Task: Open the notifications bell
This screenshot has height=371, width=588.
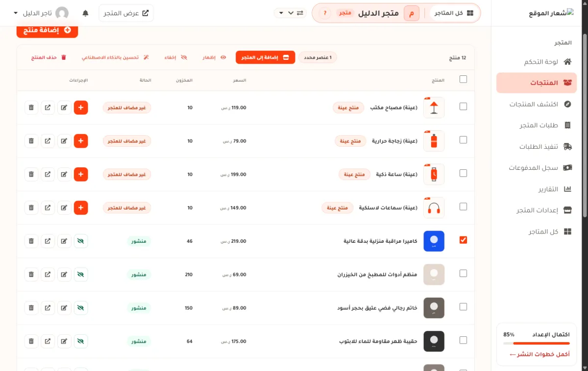Action: (85, 13)
